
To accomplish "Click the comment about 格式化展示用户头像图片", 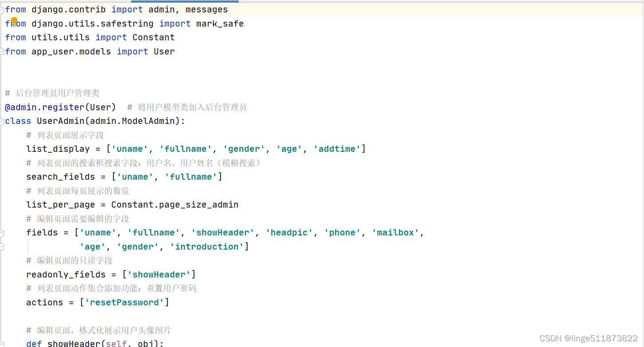I will (x=99, y=330).
